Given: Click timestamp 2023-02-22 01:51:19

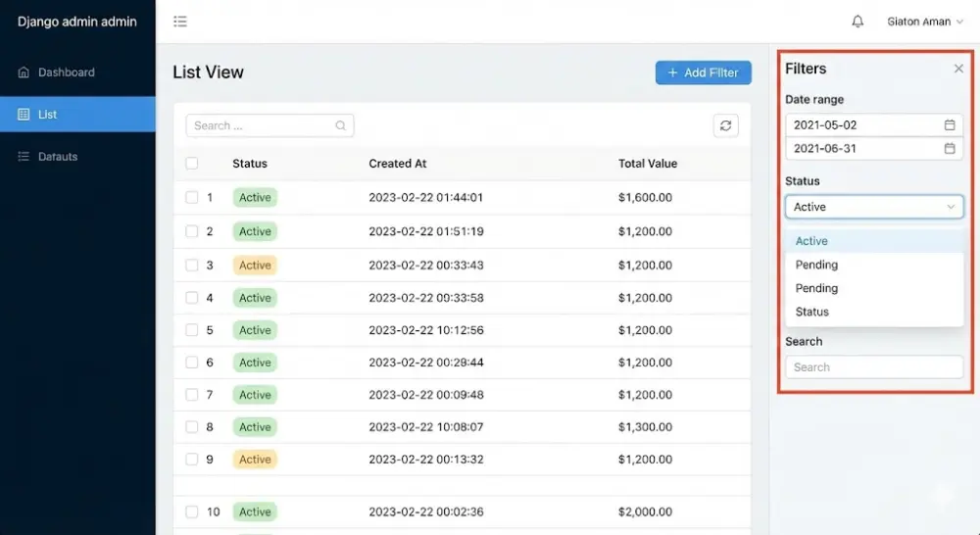Looking at the screenshot, I should coord(425,231).
